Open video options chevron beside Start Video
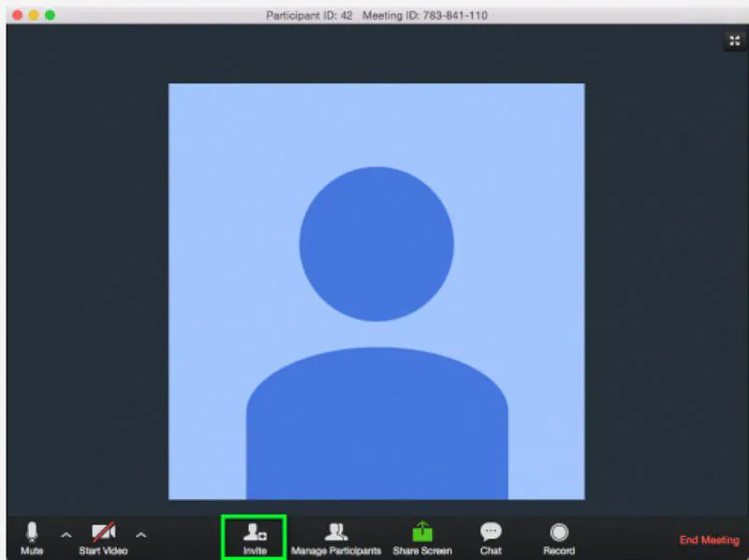 141,535
